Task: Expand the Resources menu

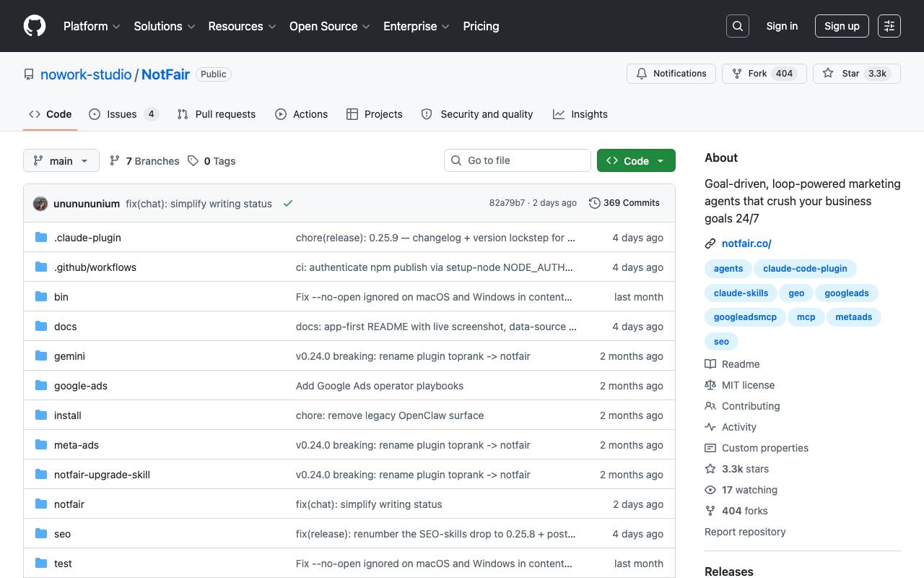Action: pos(242,26)
